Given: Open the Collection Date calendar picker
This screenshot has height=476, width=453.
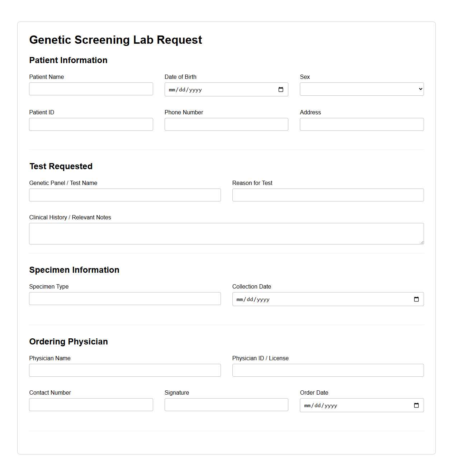Looking at the screenshot, I should pyautogui.click(x=416, y=299).
